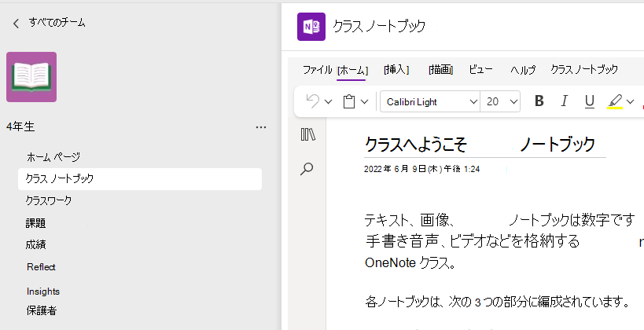The image size is (644, 330).
Task: Switch to the 挿入 ribbon tab
Action: 396,70
